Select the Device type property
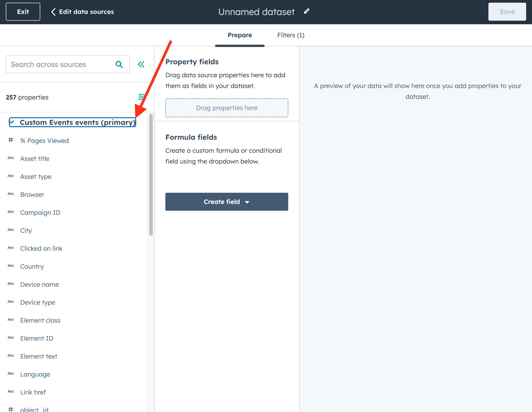 point(38,302)
